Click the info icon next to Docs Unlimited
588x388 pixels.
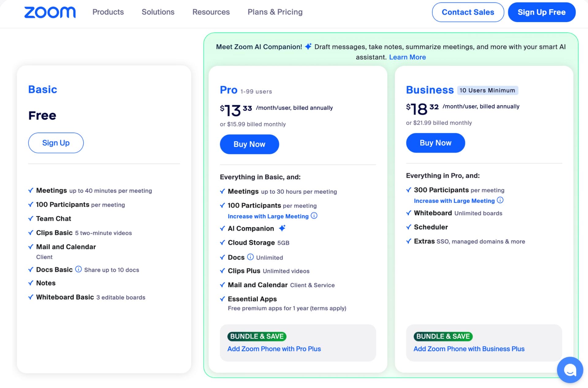pyautogui.click(x=251, y=257)
